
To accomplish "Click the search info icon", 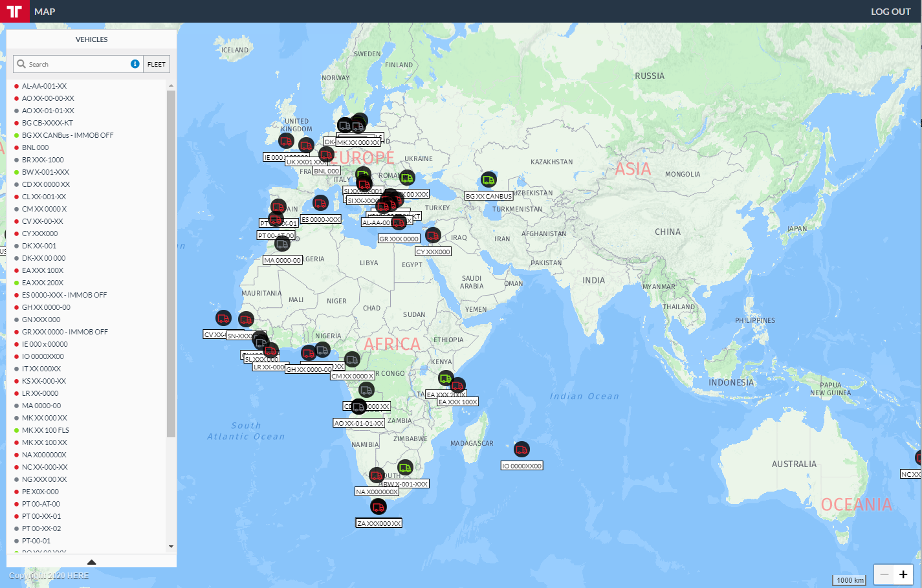I will [x=135, y=64].
